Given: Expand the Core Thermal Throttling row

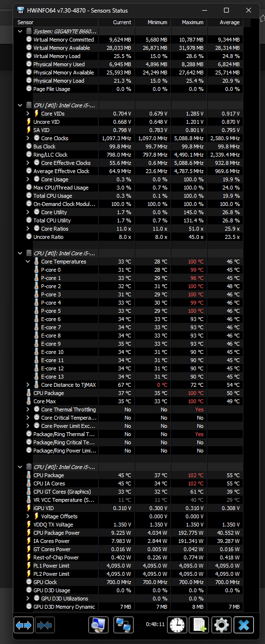Looking at the screenshot, I should (x=28, y=410).
